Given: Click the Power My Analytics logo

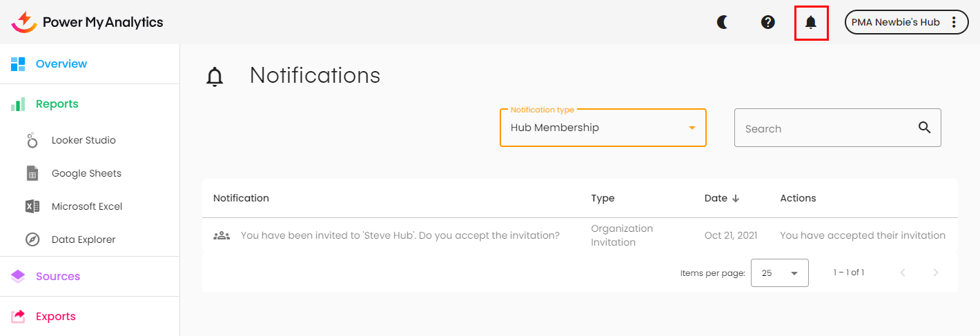Looking at the screenshot, I should [x=88, y=22].
